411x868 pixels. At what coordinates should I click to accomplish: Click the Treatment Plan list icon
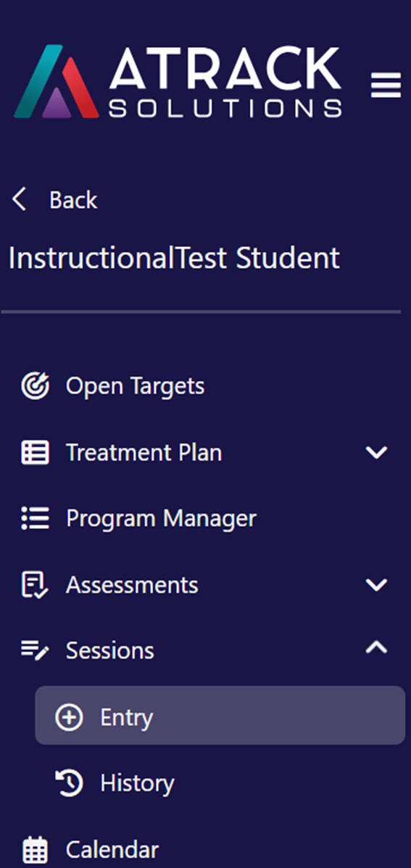point(36,452)
